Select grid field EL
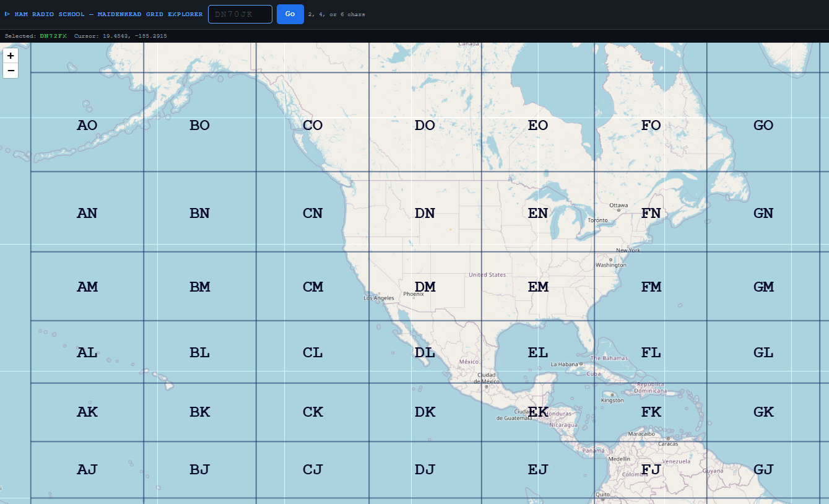 [538, 352]
